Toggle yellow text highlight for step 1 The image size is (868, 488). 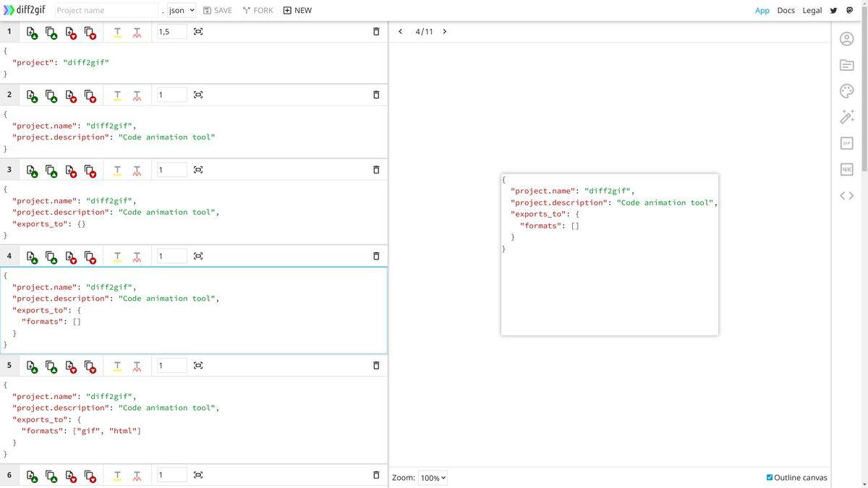coord(117,33)
